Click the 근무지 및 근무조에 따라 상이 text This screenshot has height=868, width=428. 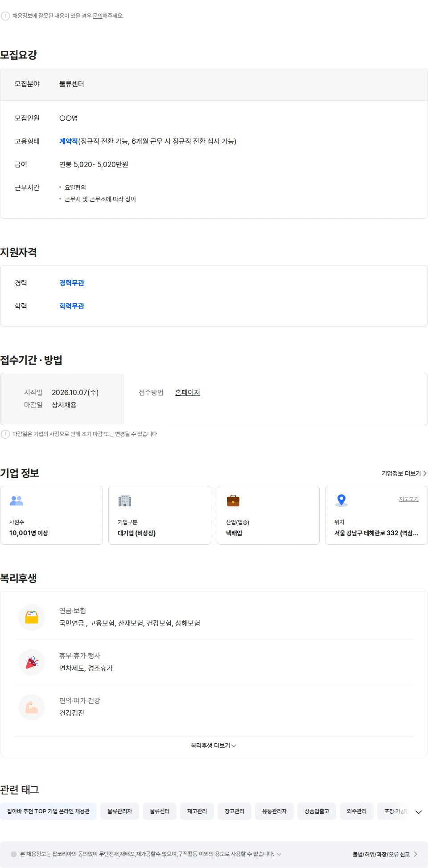(100, 199)
